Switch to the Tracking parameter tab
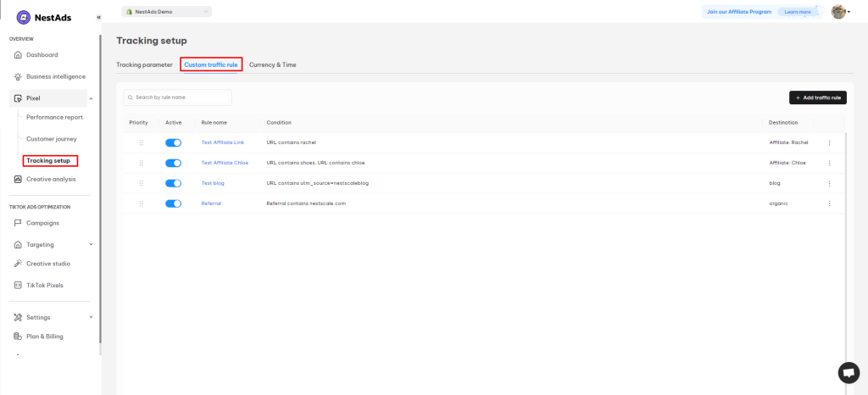 [144, 64]
